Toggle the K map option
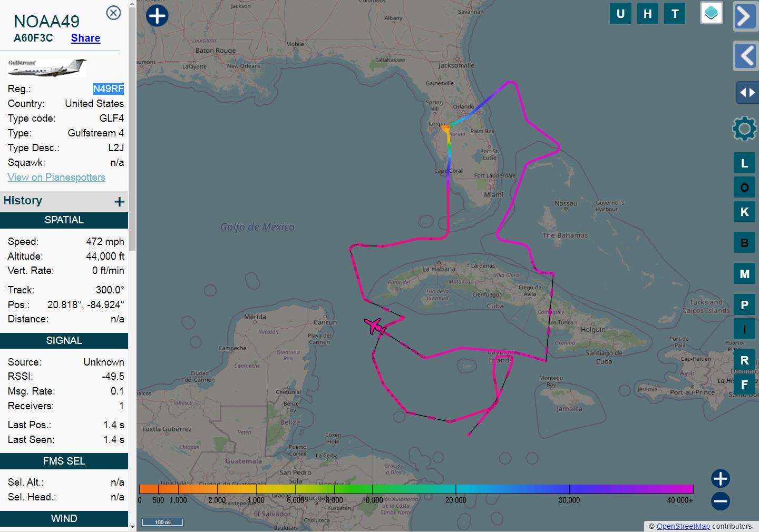 point(744,212)
